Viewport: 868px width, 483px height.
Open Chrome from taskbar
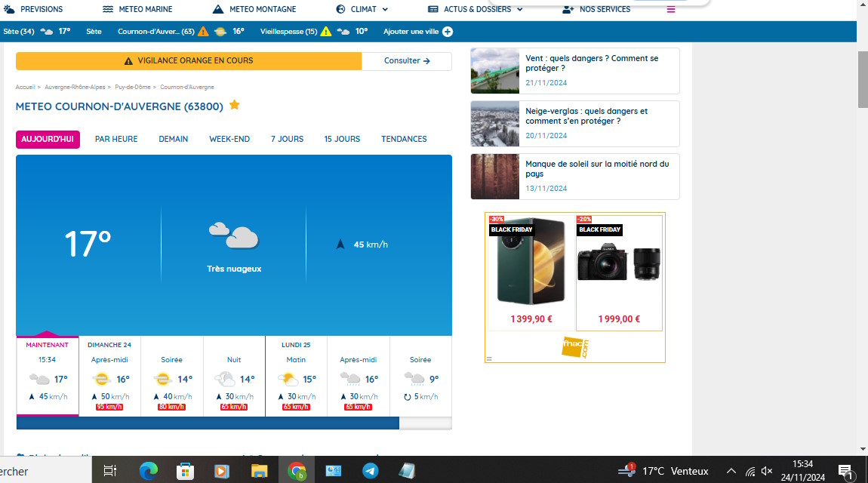click(x=297, y=471)
